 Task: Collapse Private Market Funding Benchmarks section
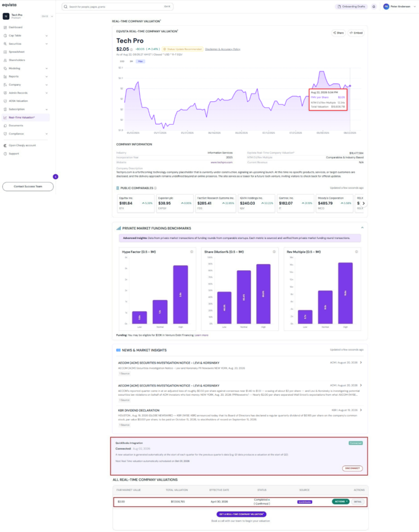click(362, 228)
